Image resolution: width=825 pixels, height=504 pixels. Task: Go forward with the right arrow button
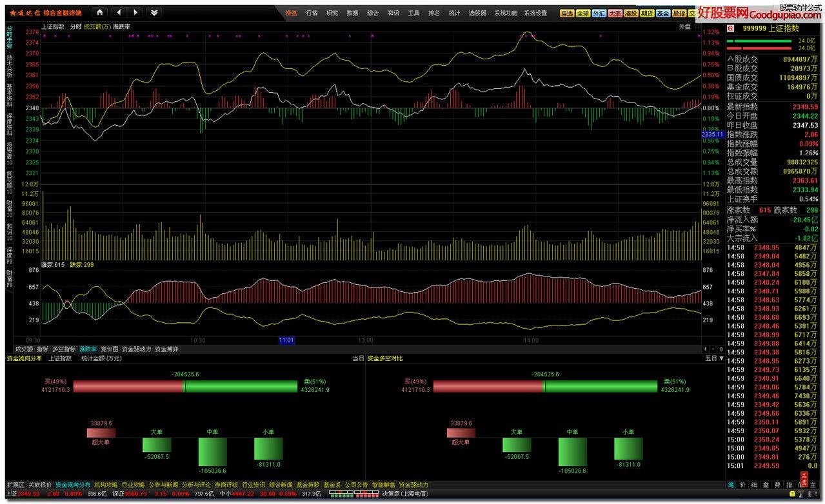point(135,12)
